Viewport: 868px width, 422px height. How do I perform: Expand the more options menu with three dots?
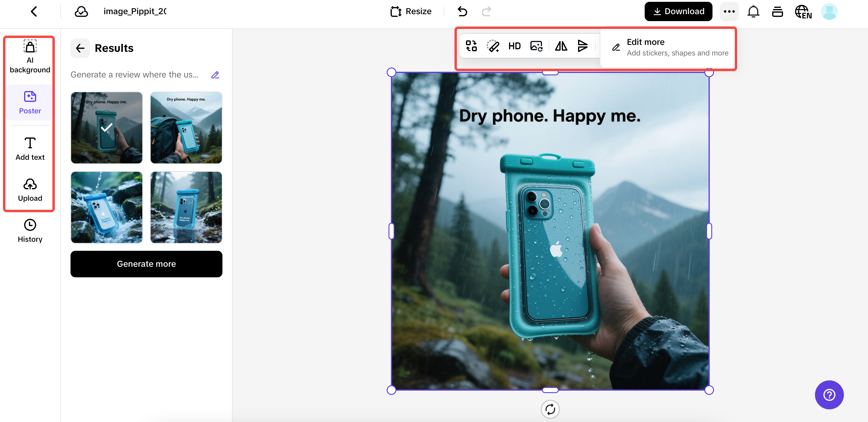(729, 11)
